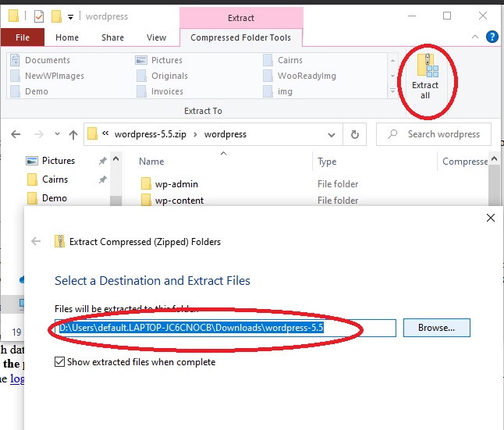
Task: Close the Extract Compressed Folders dialog
Action: [491, 218]
